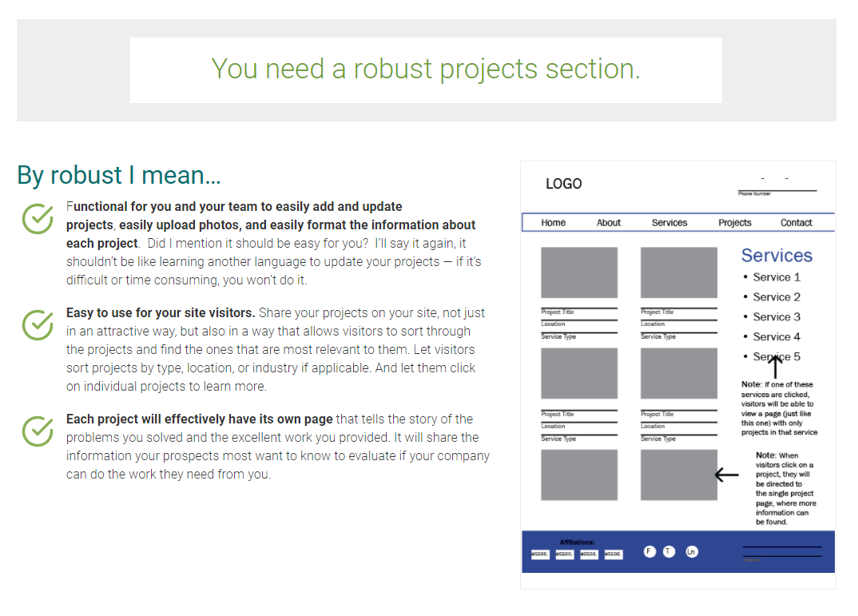This screenshot has width=858, height=616.
Task: Click the Service 1 list link
Action: coord(777,277)
